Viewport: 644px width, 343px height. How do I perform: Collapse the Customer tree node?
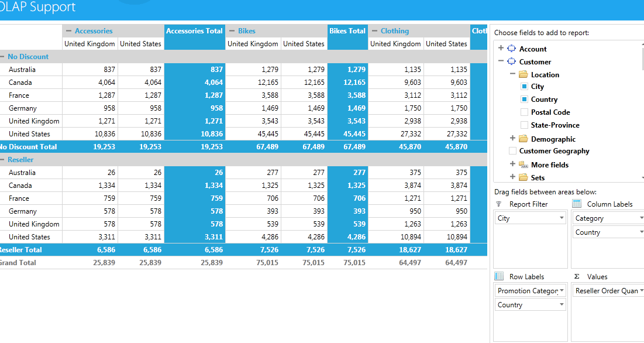click(501, 61)
